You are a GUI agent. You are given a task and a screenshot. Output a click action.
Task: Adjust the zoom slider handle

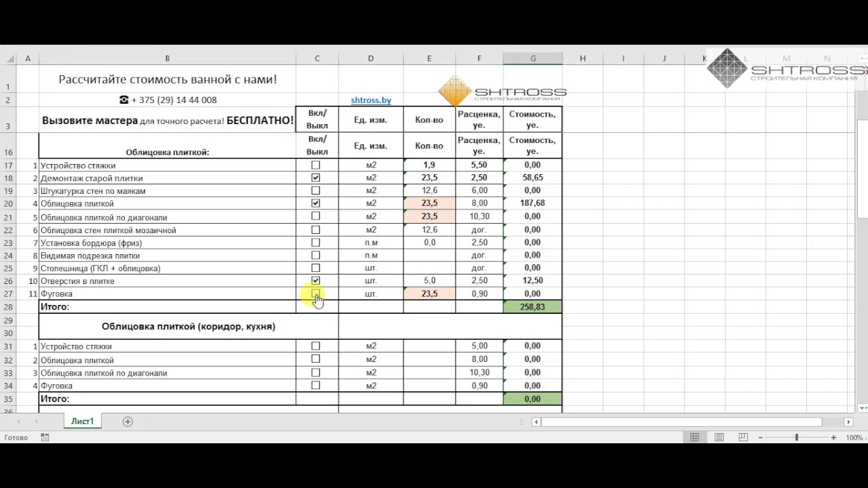coord(797,438)
